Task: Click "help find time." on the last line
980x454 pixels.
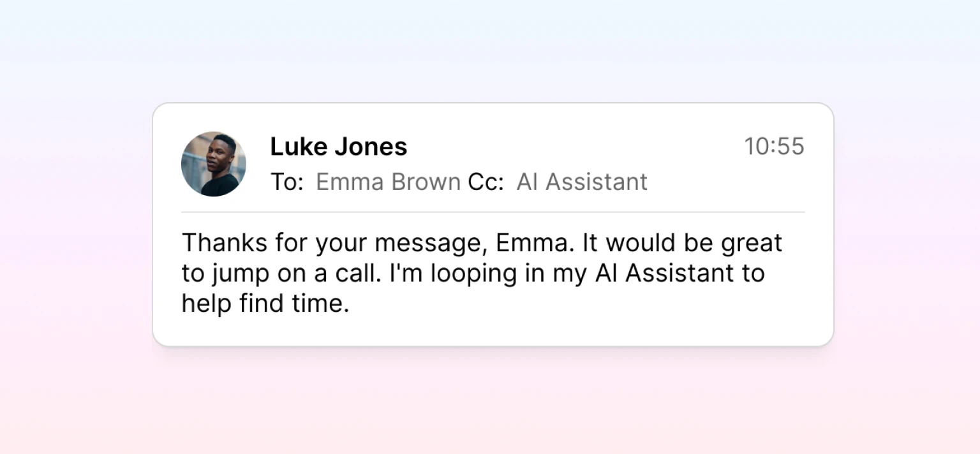Action: coord(265,304)
